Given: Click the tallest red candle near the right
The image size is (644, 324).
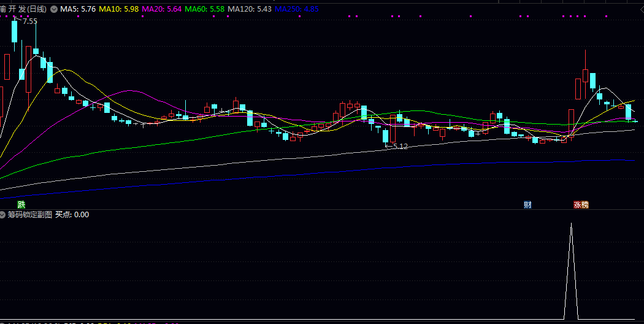Looking at the screenshot, I should [x=586, y=75].
